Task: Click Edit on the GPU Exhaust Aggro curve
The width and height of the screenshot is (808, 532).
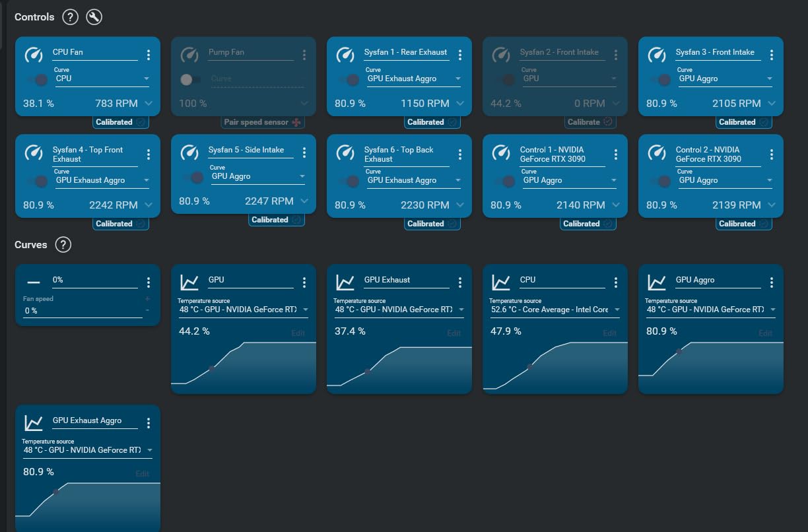Action: click(143, 474)
